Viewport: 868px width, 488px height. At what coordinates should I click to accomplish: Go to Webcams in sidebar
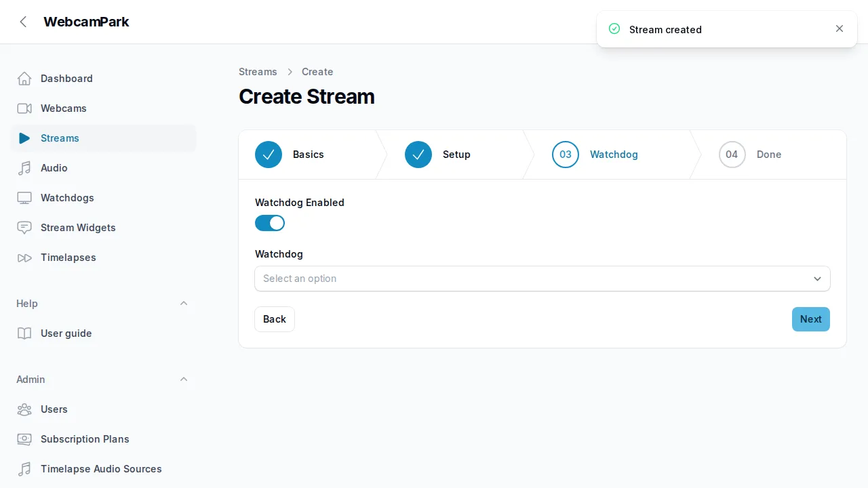coord(104,108)
